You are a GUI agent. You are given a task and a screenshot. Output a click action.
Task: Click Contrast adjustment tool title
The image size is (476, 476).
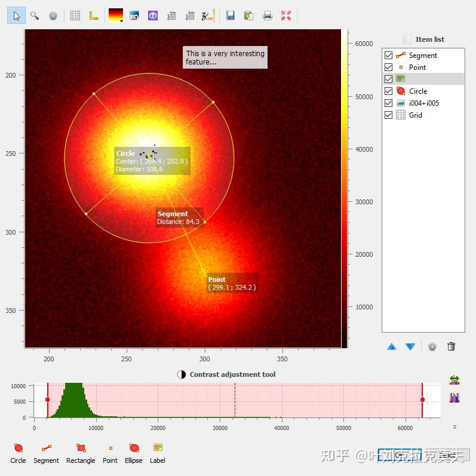tap(232, 374)
